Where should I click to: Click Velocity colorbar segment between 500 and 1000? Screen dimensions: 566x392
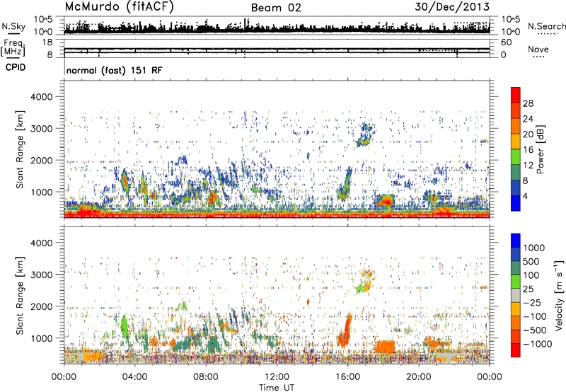click(516, 254)
